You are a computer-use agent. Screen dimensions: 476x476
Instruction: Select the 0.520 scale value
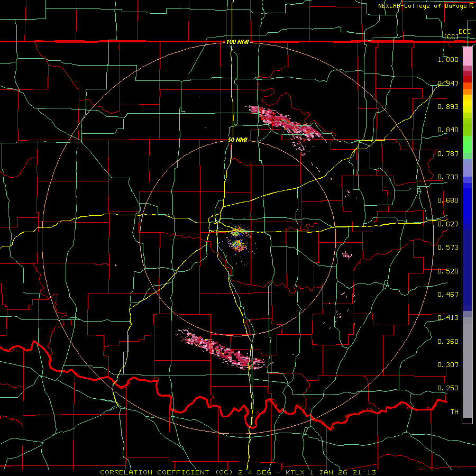pos(448,271)
